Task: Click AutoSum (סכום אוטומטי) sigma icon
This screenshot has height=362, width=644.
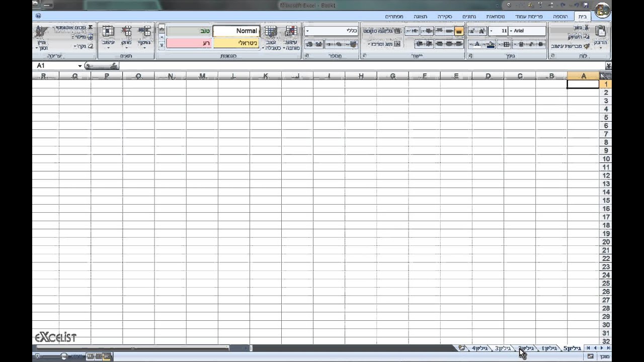Action: 90,28
